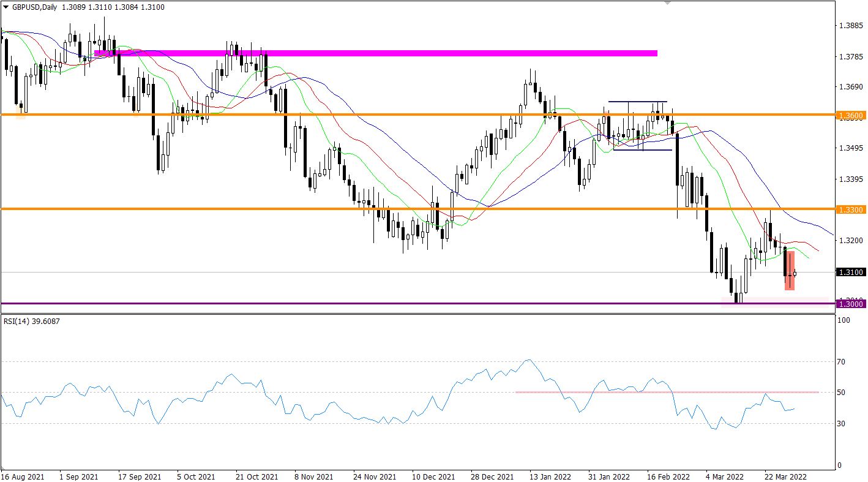Click the 1.3690 price scale label
The width and height of the screenshot is (868, 482).
tap(851, 88)
